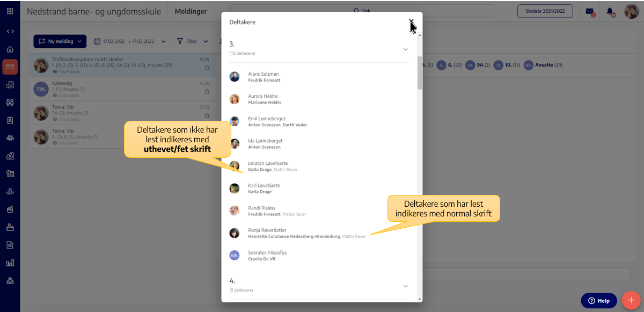The height and width of the screenshot is (312, 644).
Task: Click the red plus floating button
Action: pyautogui.click(x=631, y=300)
